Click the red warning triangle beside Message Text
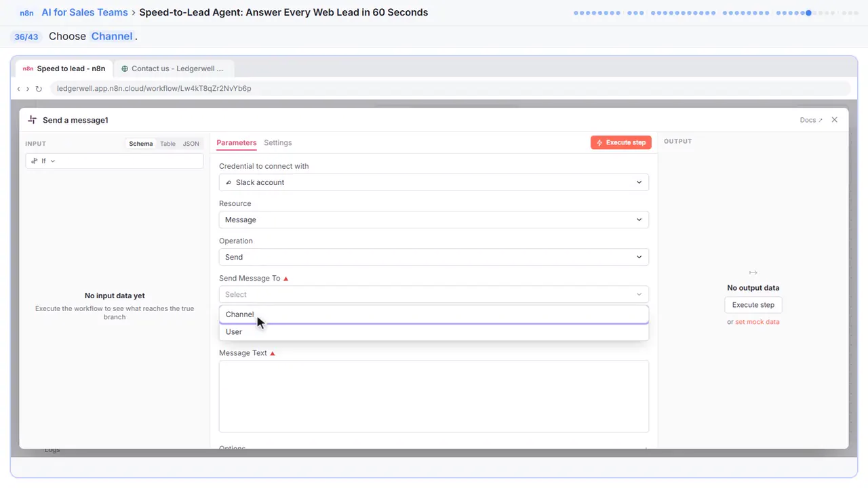The width and height of the screenshot is (868, 488). pos(273,354)
